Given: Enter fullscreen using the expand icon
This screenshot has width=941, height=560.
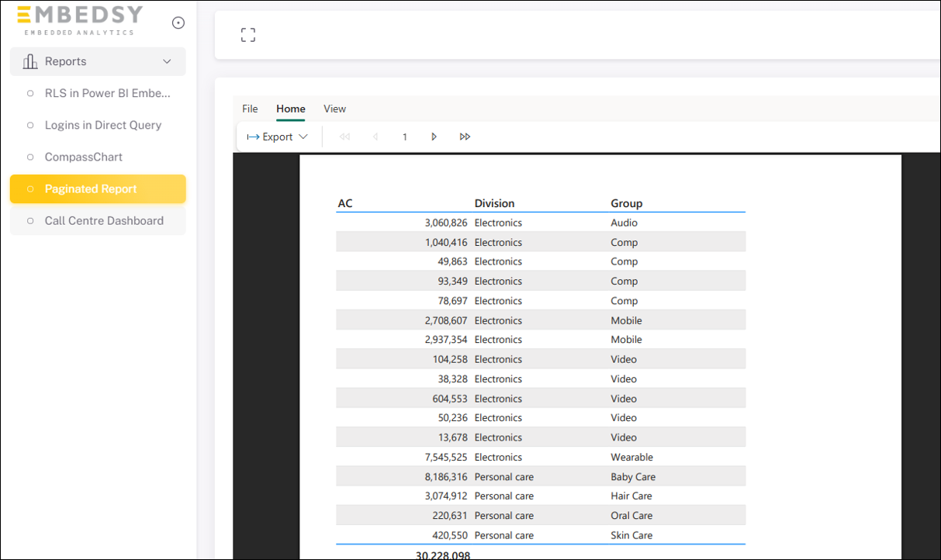Looking at the screenshot, I should (x=248, y=34).
